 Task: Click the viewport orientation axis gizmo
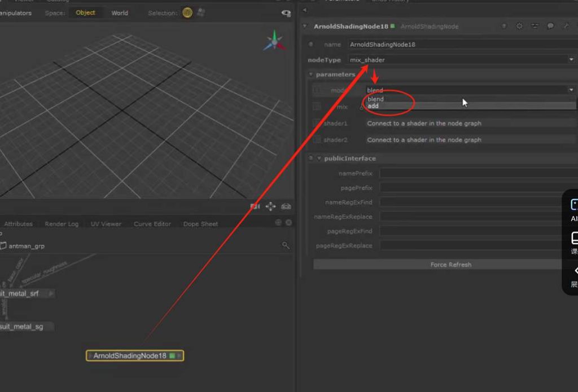coord(274,41)
